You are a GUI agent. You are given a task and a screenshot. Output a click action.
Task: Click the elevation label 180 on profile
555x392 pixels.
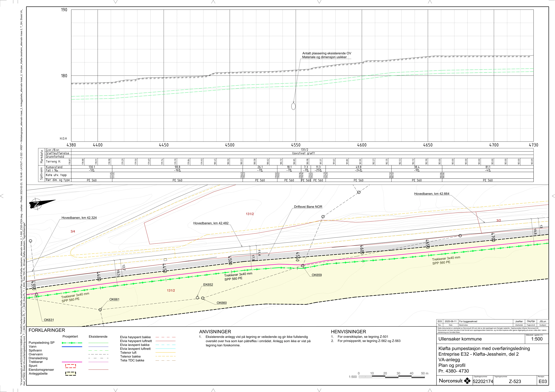[64, 76]
